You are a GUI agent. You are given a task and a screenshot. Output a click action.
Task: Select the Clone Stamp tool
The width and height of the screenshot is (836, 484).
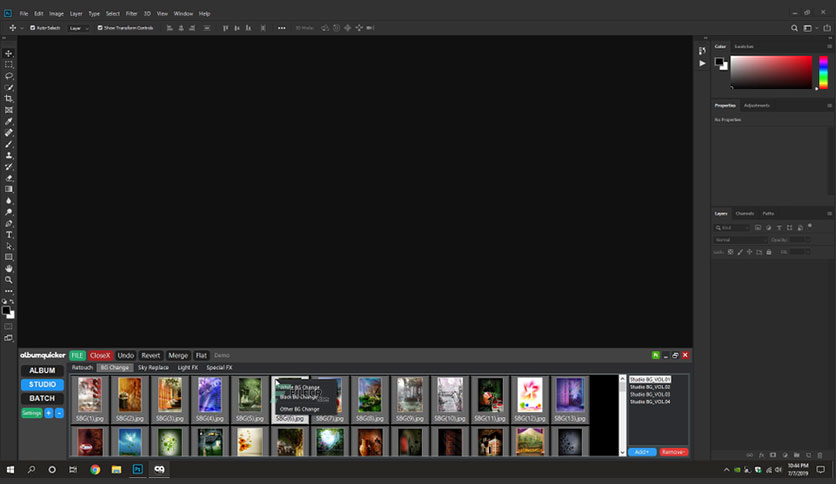coord(9,156)
